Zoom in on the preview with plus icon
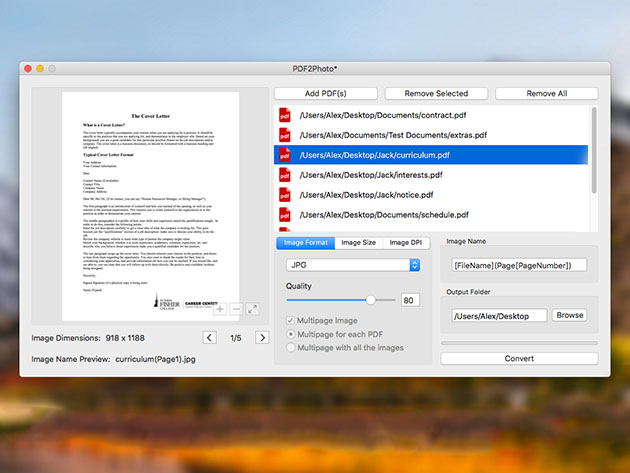Viewport: 630px width, 473px height. point(220,309)
